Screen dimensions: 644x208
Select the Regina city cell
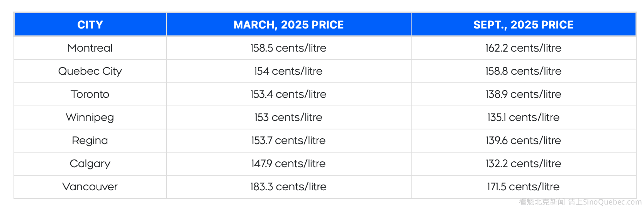pyautogui.click(x=90, y=141)
